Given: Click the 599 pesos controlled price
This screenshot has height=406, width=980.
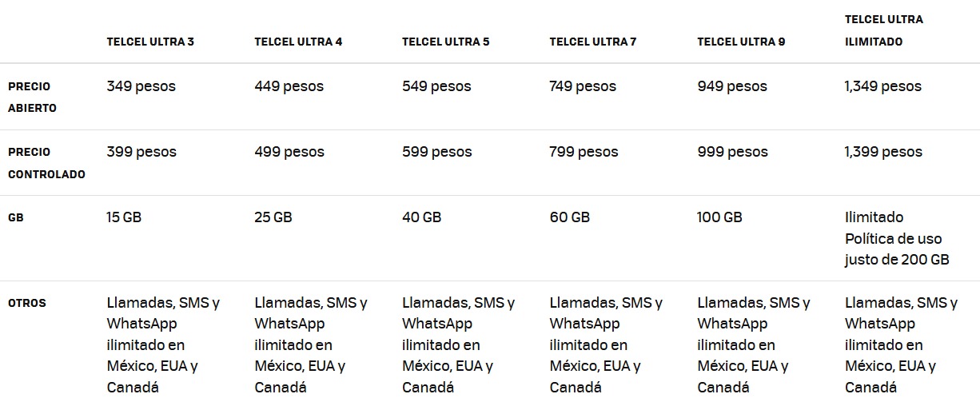Looking at the screenshot, I should [436, 152].
